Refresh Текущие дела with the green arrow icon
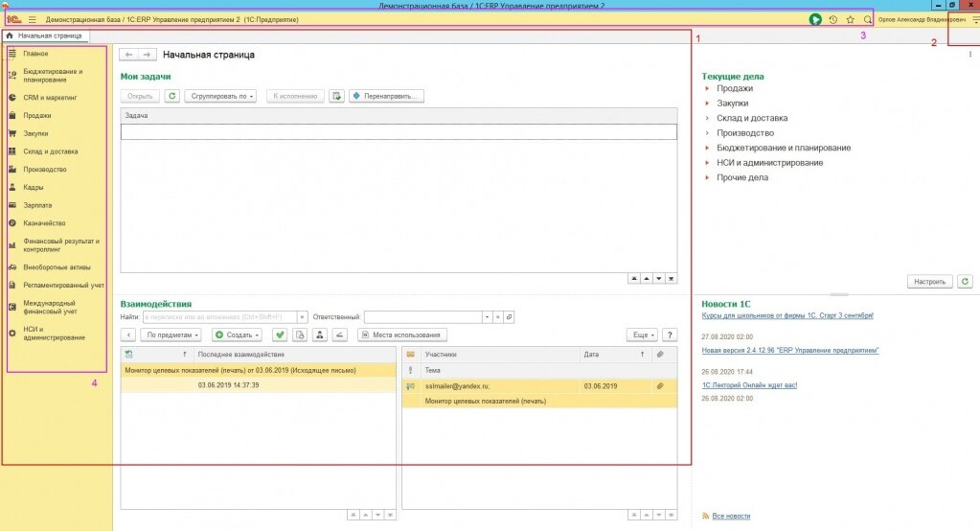980x531 pixels. pos(965,282)
